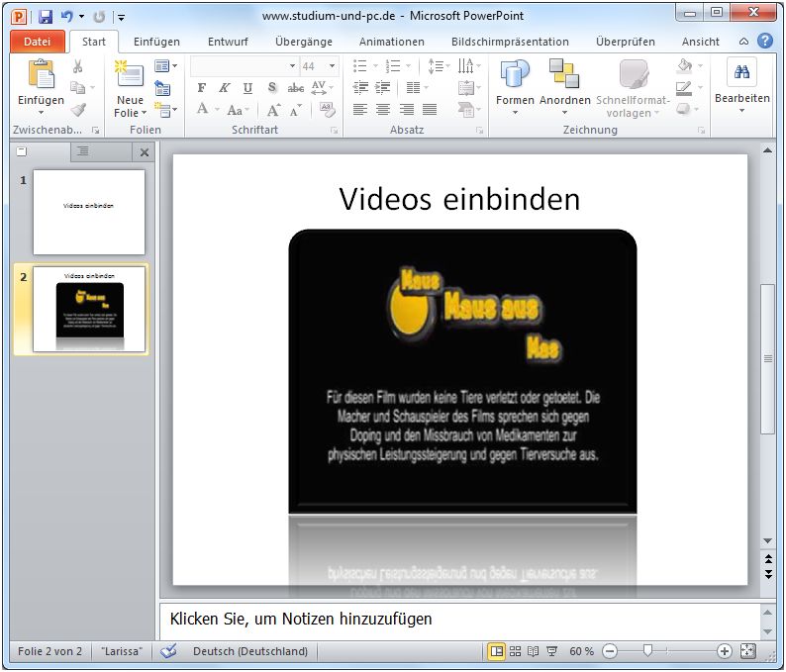The image size is (786, 672).
Task: Switch to the Entwurf tab
Action: coord(228,42)
